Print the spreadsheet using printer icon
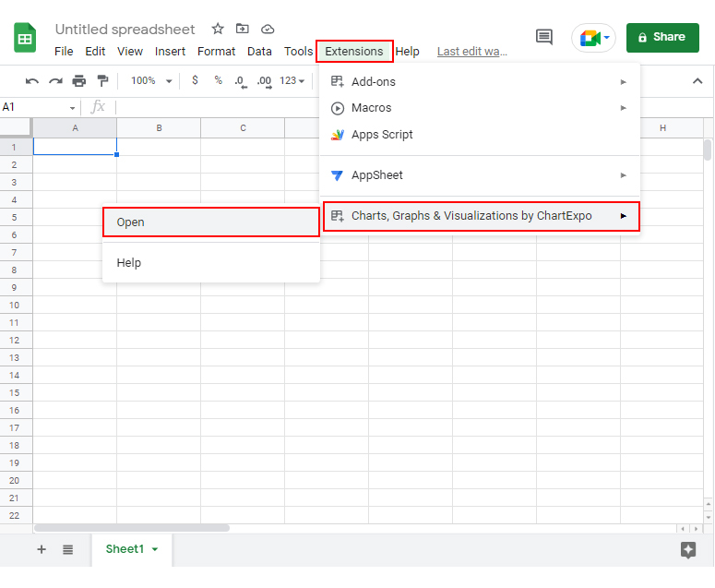 click(x=79, y=81)
